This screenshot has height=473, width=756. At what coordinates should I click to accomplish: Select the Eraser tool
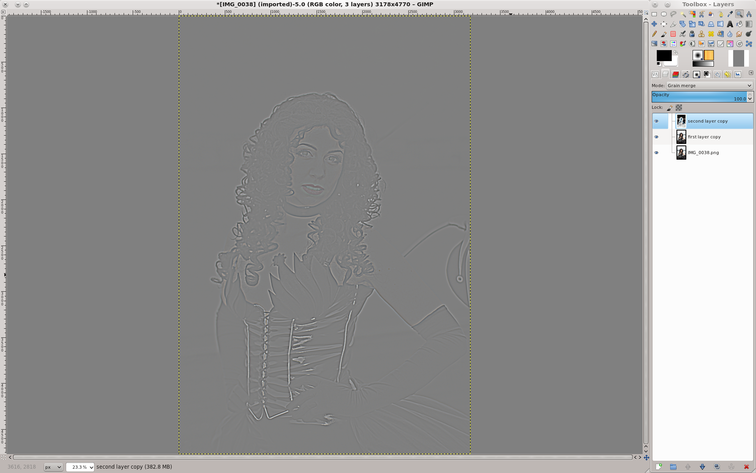(673, 34)
